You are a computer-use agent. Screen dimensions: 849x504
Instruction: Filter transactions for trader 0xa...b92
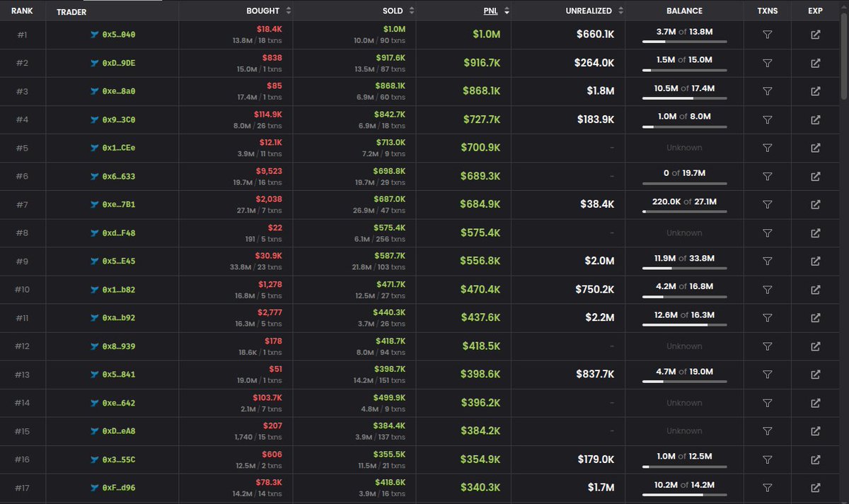click(x=767, y=317)
